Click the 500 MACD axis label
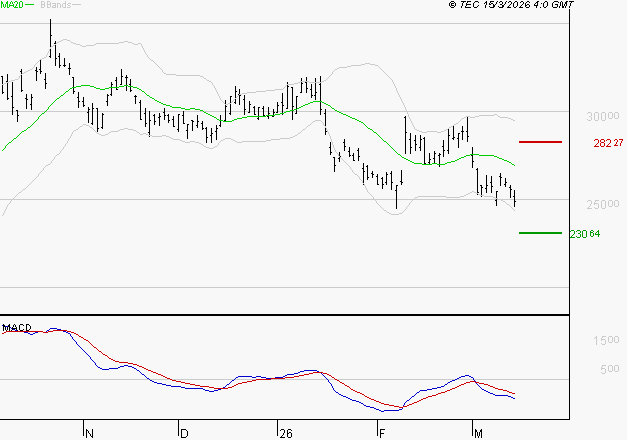The width and height of the screenshot is (627, 440). (x=610, y=369)
